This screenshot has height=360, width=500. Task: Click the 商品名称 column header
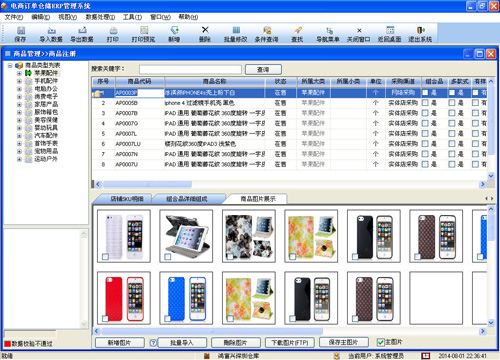pos(215,81)
